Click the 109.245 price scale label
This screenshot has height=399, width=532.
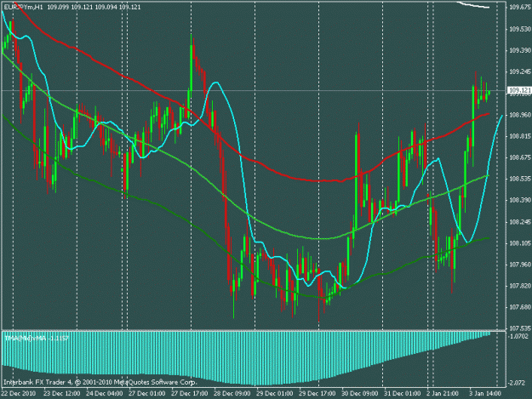coord(520,71)
